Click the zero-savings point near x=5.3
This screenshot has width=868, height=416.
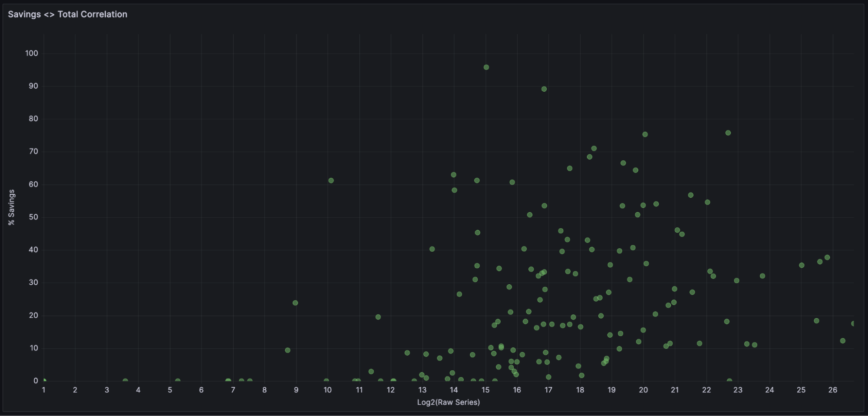177,380
